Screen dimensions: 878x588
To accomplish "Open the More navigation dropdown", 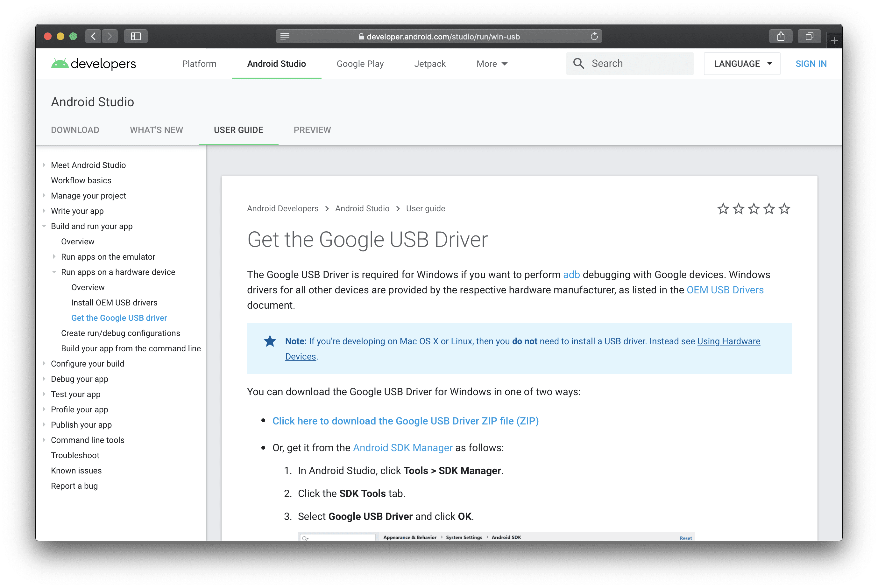I will click(492, 64).
